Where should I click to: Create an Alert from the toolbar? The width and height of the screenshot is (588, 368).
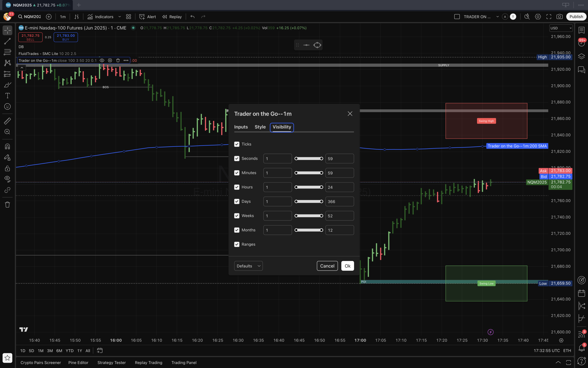(147, 17)
